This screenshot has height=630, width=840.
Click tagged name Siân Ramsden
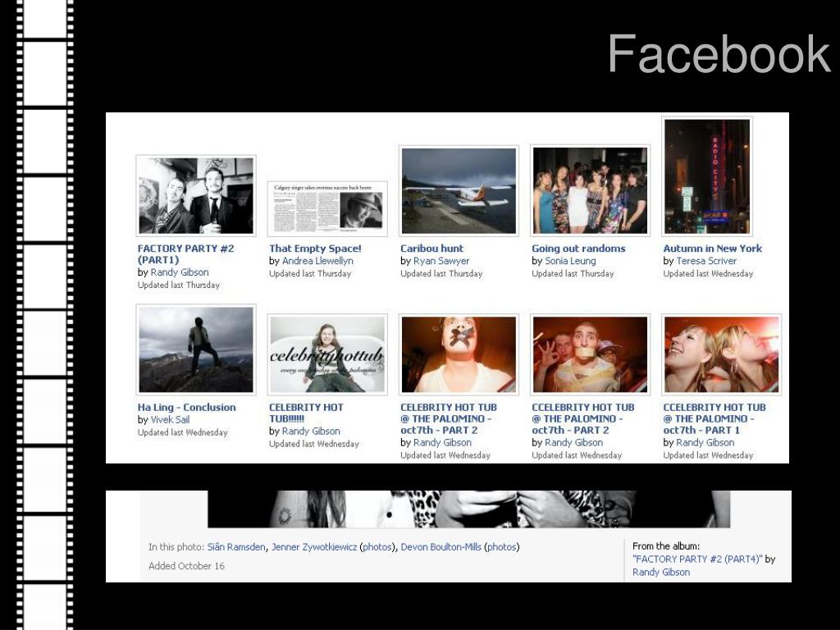(x=236, y=547)
